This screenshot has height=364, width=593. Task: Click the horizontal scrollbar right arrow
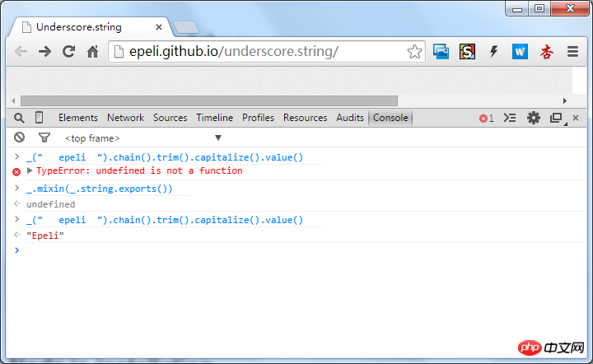[565, 101]
